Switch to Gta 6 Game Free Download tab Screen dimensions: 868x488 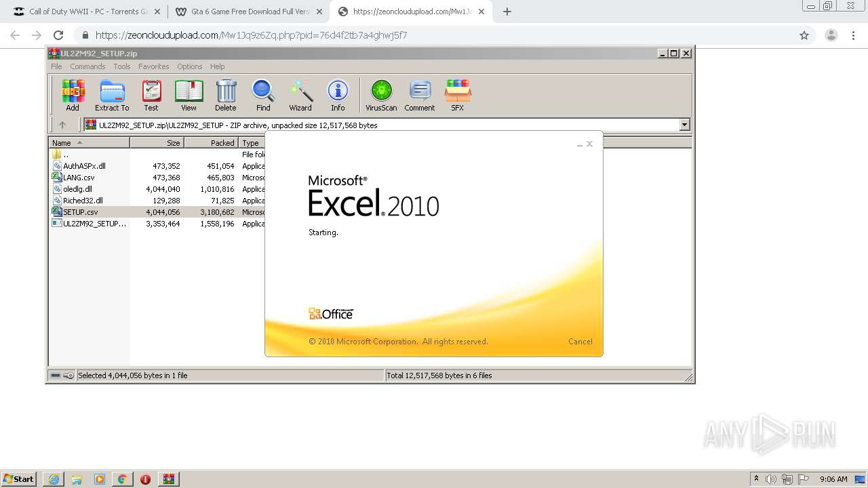[248, 12]
